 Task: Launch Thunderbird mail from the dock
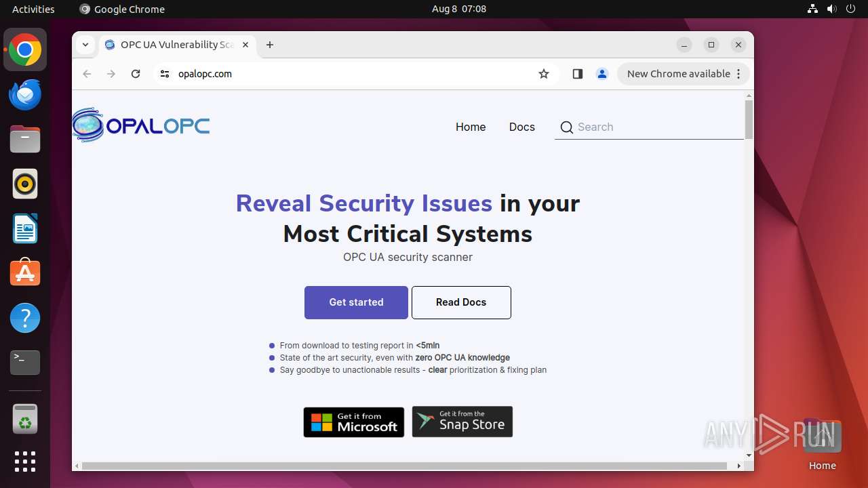coord(25,94)
